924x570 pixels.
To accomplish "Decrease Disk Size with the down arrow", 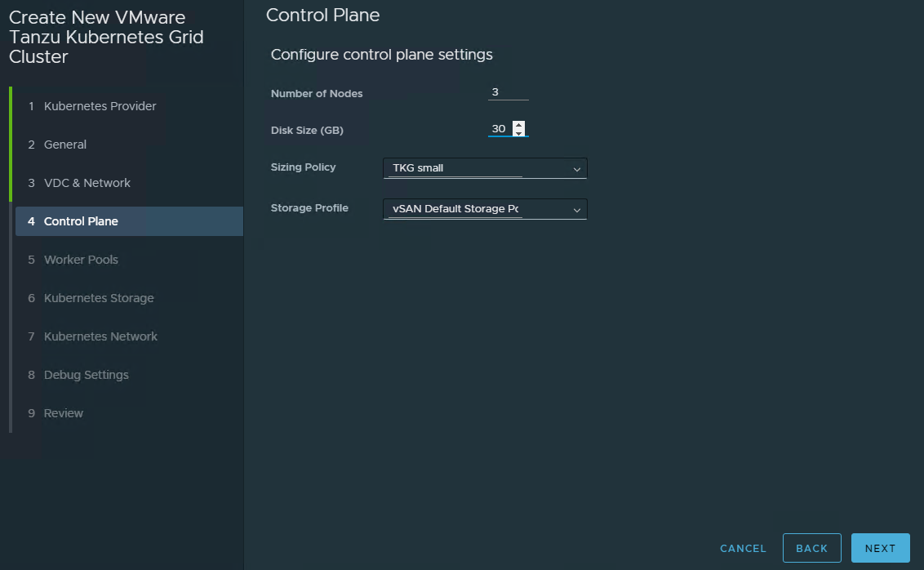I will [518, 133].
